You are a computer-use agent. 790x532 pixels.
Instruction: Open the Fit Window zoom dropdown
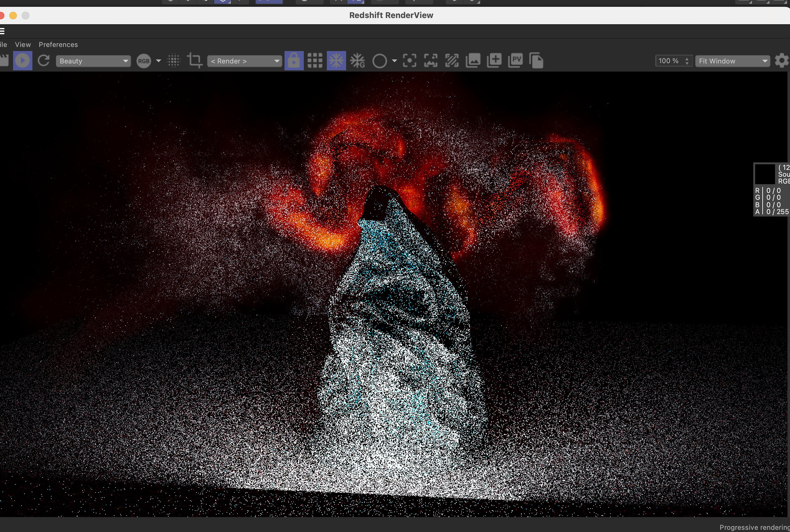(x=732, y=61)
